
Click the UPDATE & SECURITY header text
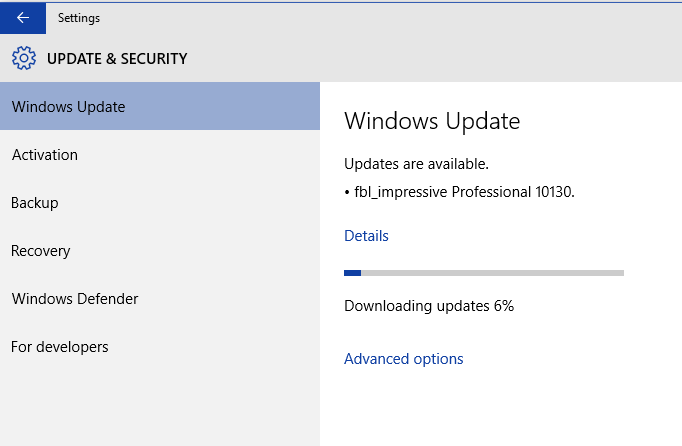point(117,59)
